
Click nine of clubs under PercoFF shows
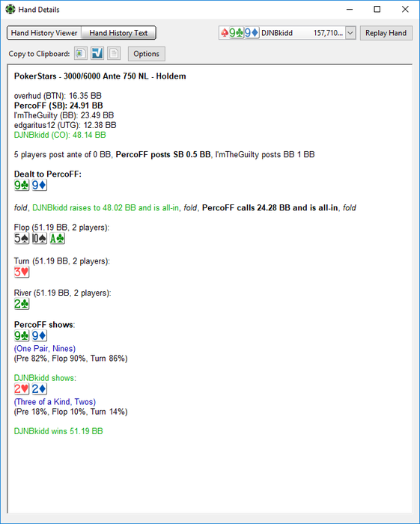click(22, 335)
